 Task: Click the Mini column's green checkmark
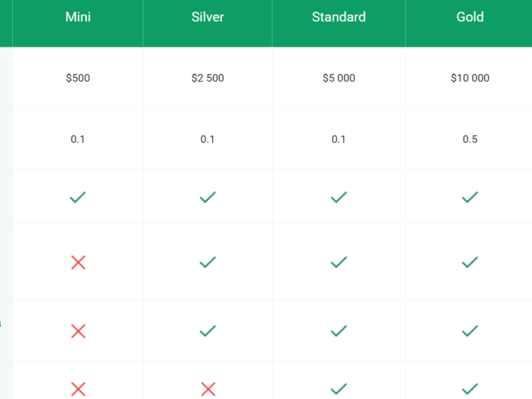coord(78,197)
